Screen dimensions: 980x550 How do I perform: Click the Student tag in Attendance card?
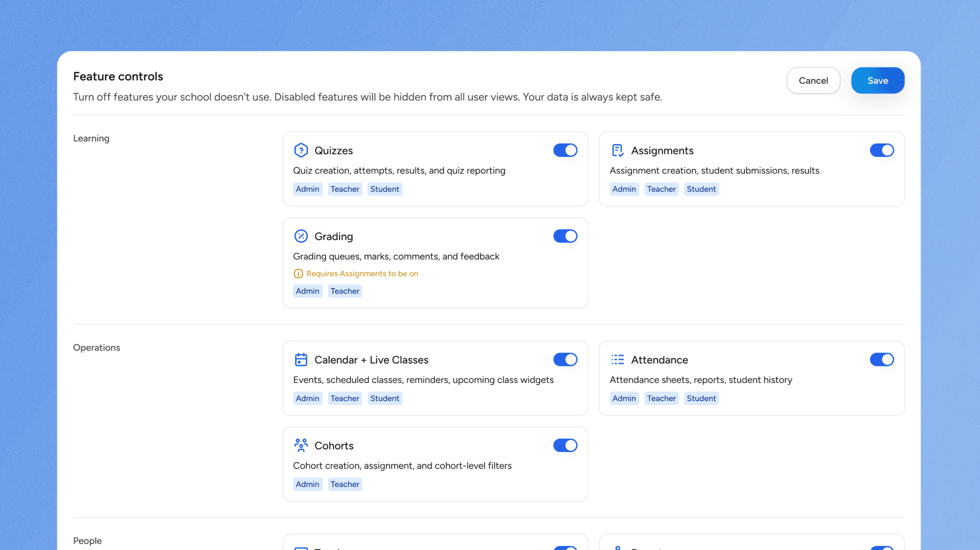pyautogui.click(x=701, y=398)
